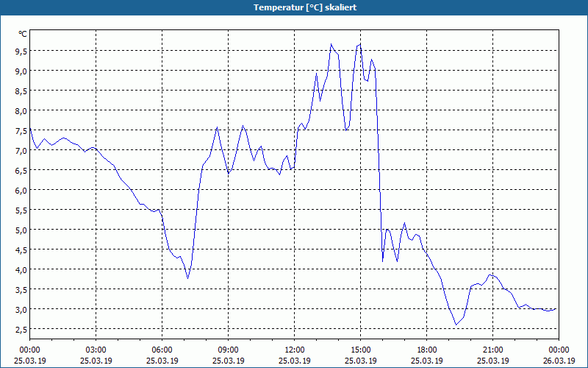
Task: Click the curve's lowest dip after 19:00
Action: (x=456, y=325)
